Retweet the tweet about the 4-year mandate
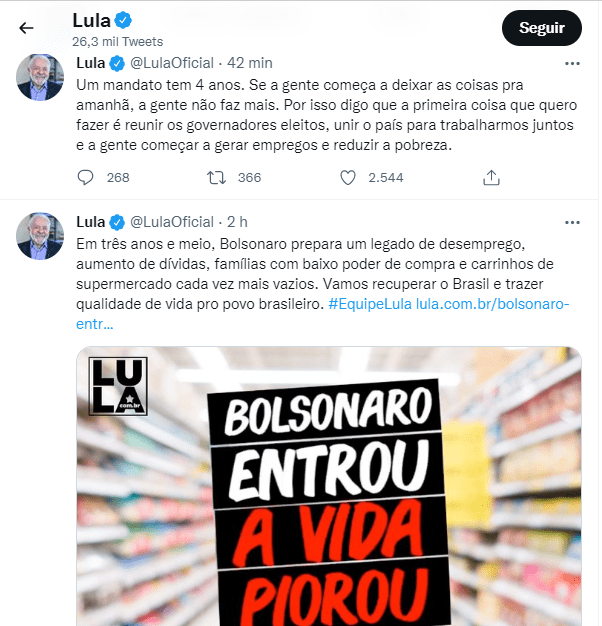Screen dimensions: 602x626 [x=216, y=178]
